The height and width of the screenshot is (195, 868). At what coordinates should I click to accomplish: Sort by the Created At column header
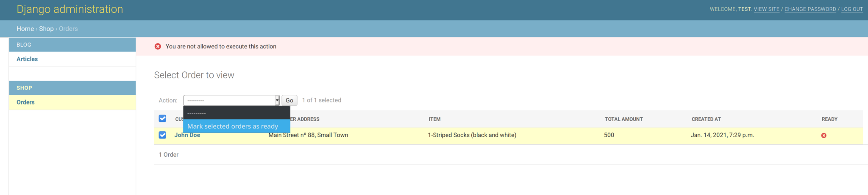tap(706, 119)
